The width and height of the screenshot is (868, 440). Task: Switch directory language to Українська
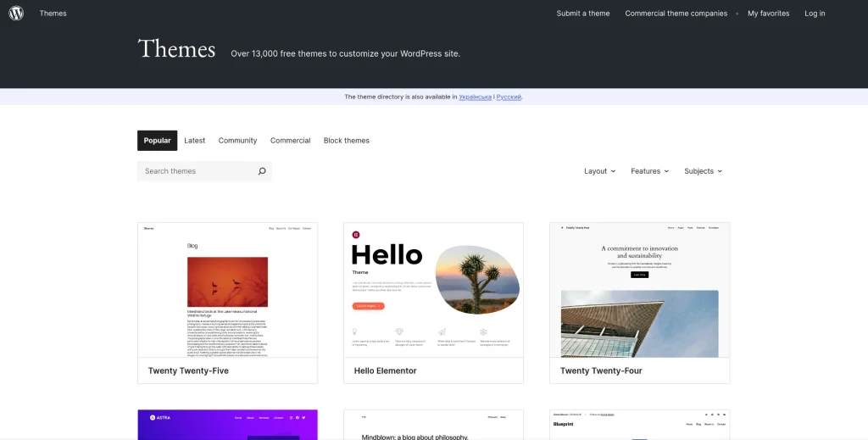click(x=475, y=97)
